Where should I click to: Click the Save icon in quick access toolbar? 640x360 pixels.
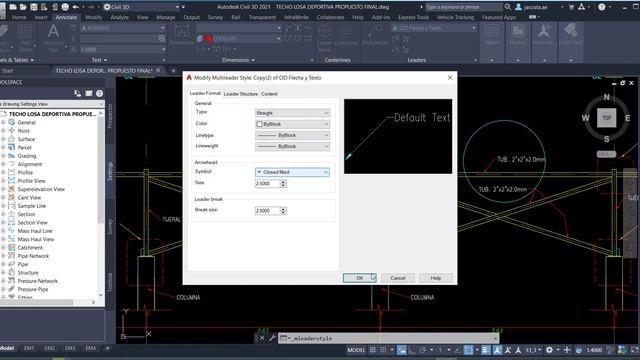tap(33, 7)
